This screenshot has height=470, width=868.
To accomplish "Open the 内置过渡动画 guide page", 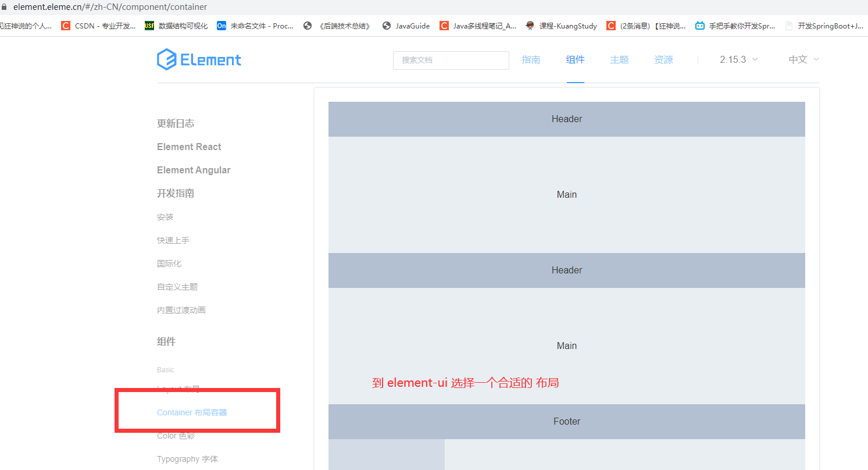I will [x=181, y=310].
